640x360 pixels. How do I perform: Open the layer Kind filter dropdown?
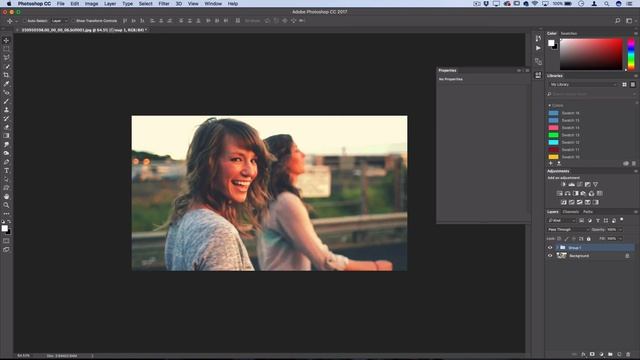561,221
